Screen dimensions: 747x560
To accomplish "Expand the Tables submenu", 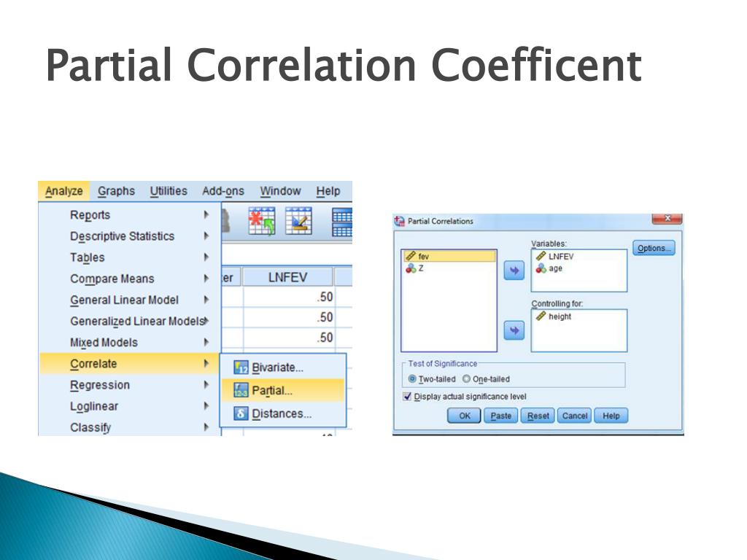I will [130, 257].
